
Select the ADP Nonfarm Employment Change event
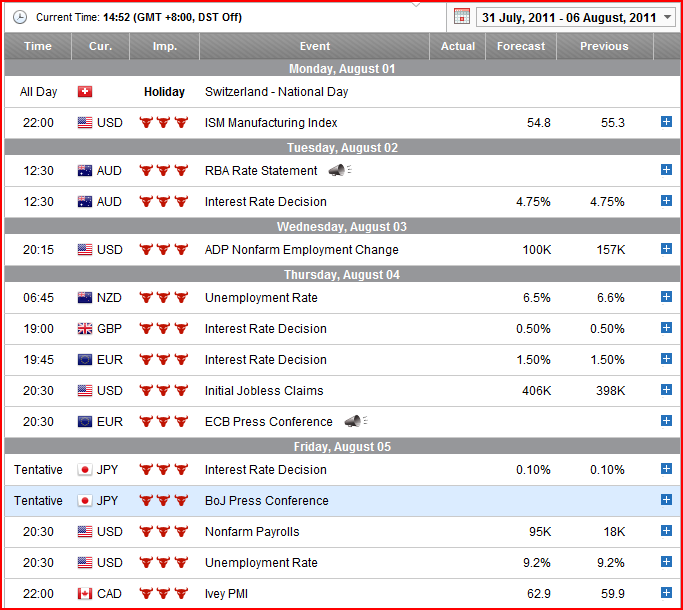tap(301, 250)
